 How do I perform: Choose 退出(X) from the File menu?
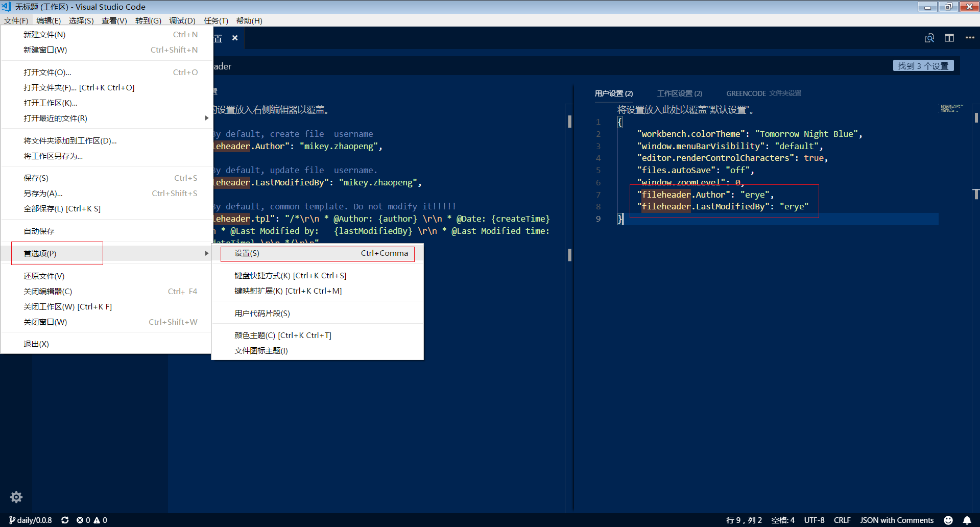[x=106, y=344]
